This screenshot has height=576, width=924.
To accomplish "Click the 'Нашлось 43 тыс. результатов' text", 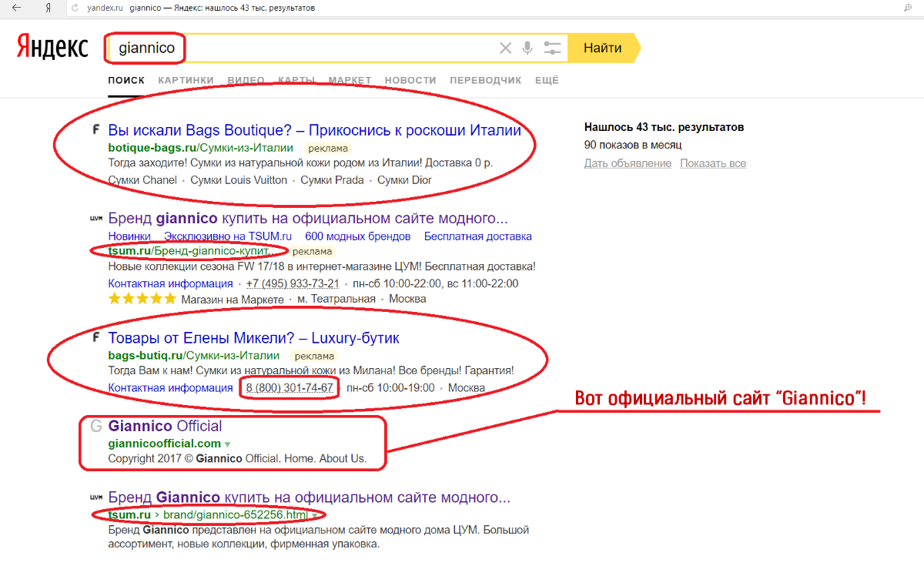I will point(664,127).
